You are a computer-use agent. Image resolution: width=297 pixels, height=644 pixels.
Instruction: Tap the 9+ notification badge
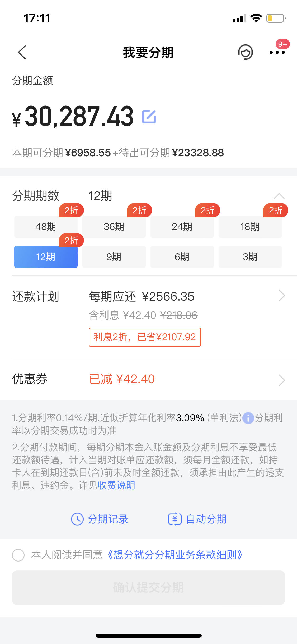282,44
